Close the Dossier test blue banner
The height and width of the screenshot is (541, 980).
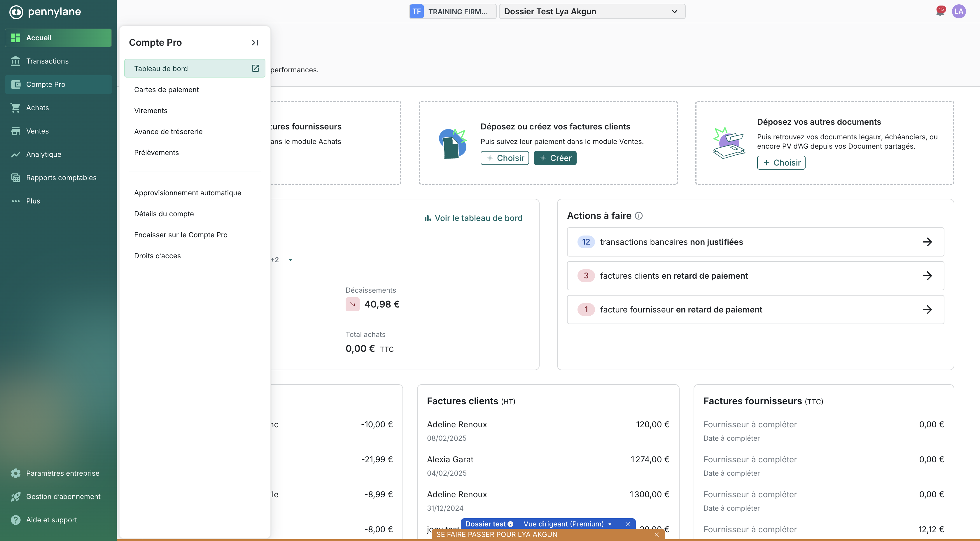[x=627, y=524]
